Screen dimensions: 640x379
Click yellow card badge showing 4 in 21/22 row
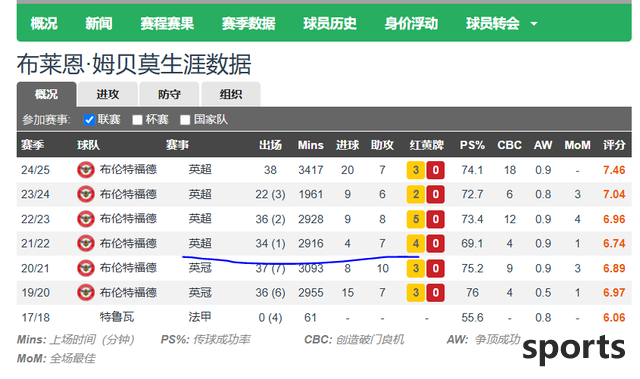(x=416, y=244)
